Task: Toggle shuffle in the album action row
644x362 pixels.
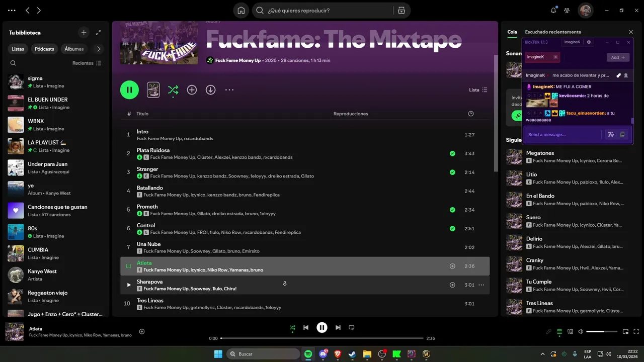Action: [173, 90]
